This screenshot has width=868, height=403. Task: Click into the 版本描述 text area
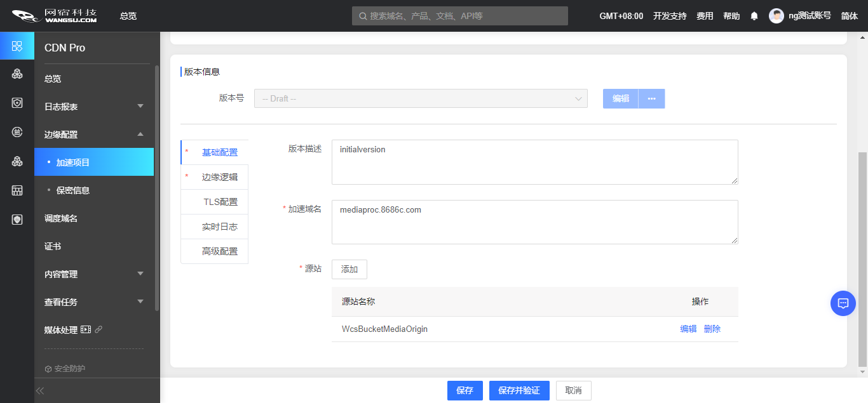[534, 162]
